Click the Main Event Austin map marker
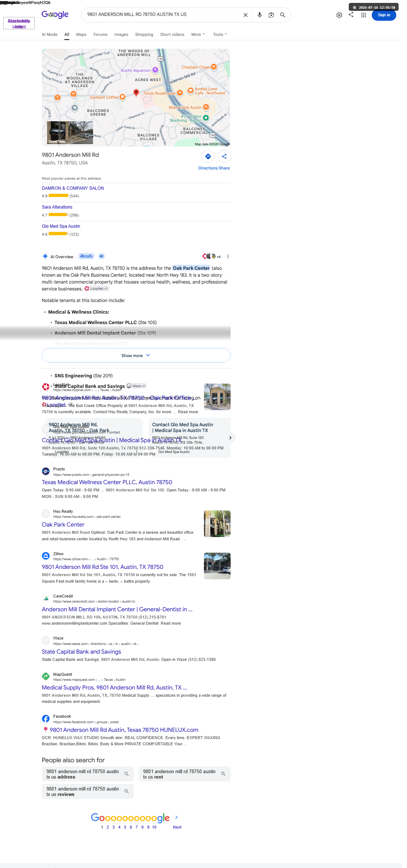The height and width of the screenshot is (868, 407). [x=206, y=107]
